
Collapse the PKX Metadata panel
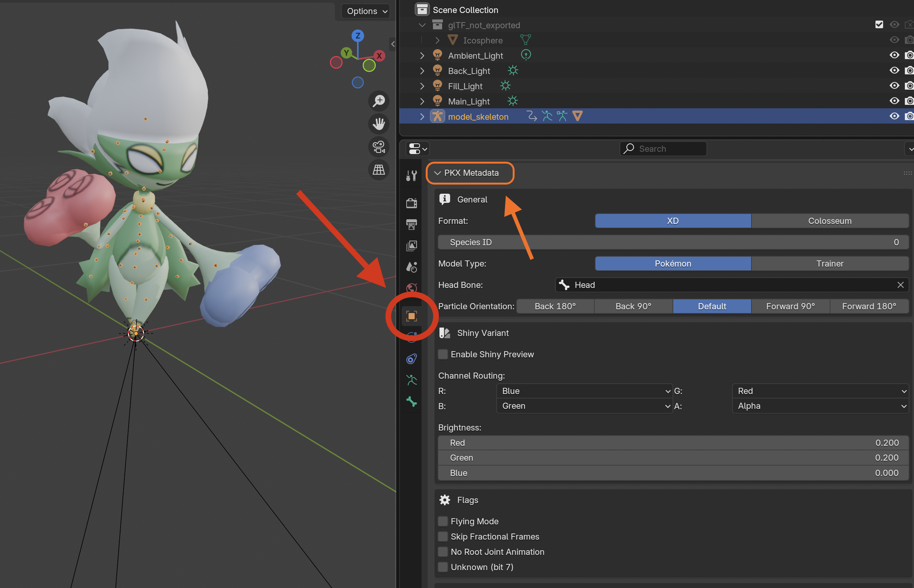[437, 173]
